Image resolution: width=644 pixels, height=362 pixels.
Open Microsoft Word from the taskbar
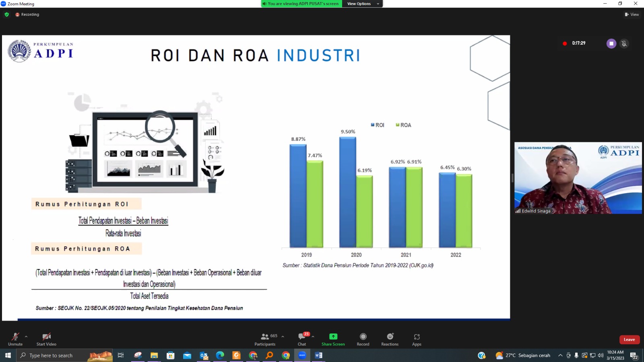318,356
